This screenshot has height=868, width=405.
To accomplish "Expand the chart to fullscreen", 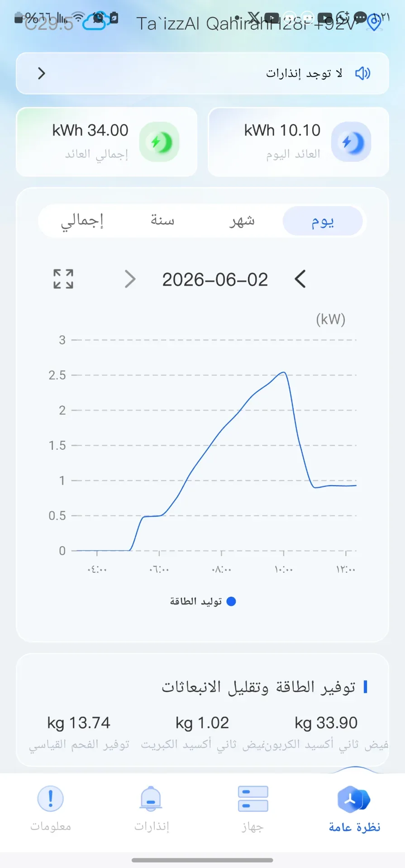I will click(63, 279).
